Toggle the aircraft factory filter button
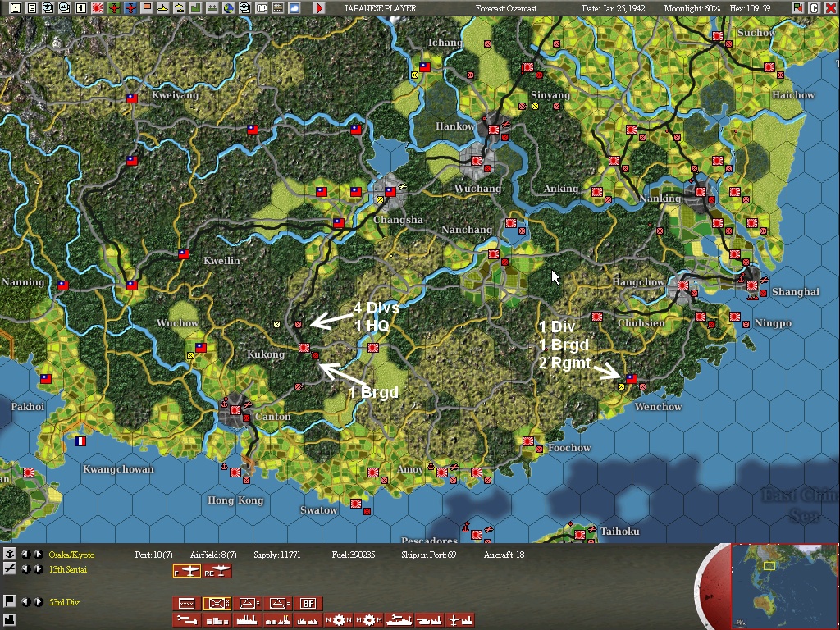Screen dimensions: 840x630 (460, 620)
